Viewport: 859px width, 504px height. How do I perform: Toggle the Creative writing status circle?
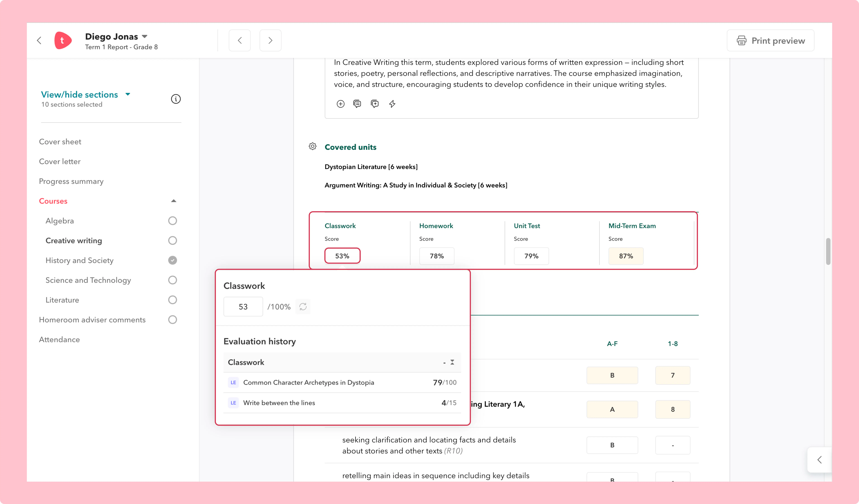tap(173, 240)
